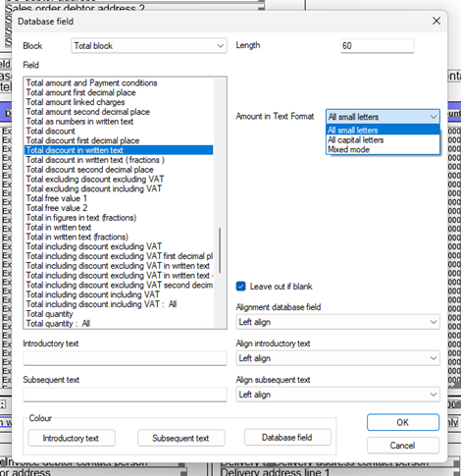The image size is (461, 476).
Task: Click the Field list vertical scrollbar
Action: (220, 203)
